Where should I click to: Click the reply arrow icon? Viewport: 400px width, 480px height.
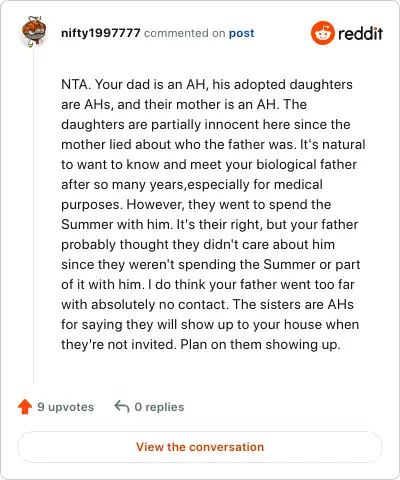122,406
